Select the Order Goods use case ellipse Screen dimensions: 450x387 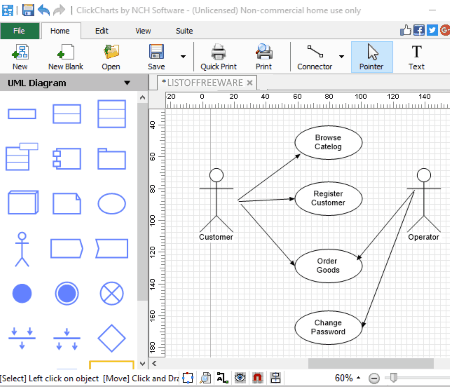tap(328, 266)
